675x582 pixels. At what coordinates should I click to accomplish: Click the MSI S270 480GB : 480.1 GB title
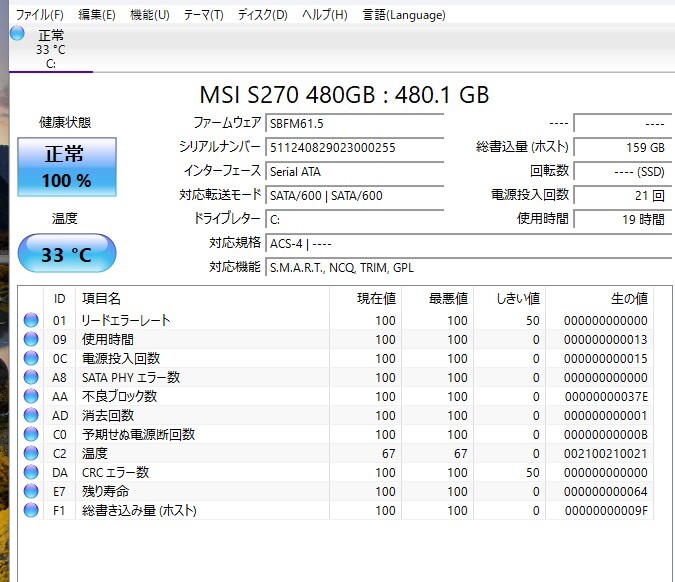pyautogui.click(x=344, y=95)
